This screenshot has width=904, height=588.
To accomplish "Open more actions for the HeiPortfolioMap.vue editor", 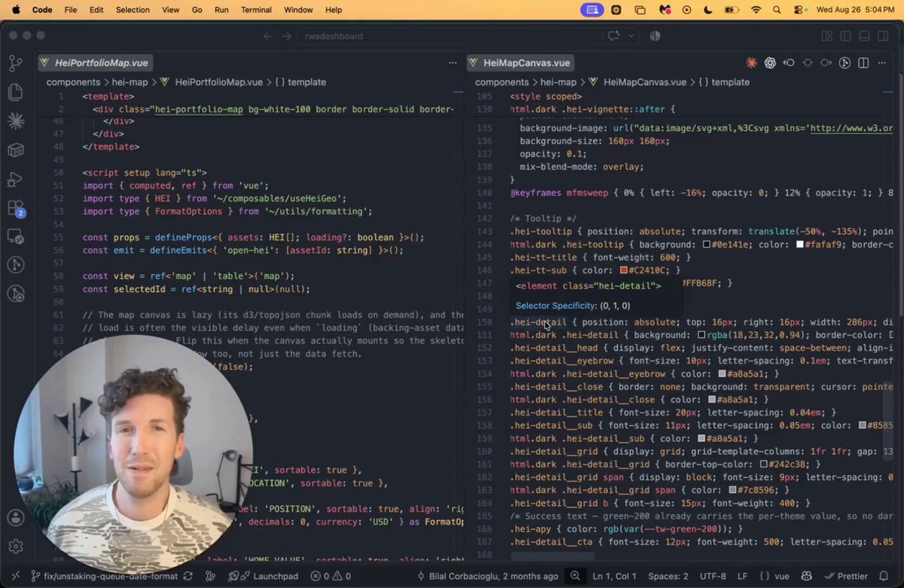I will tap(453, 63).
